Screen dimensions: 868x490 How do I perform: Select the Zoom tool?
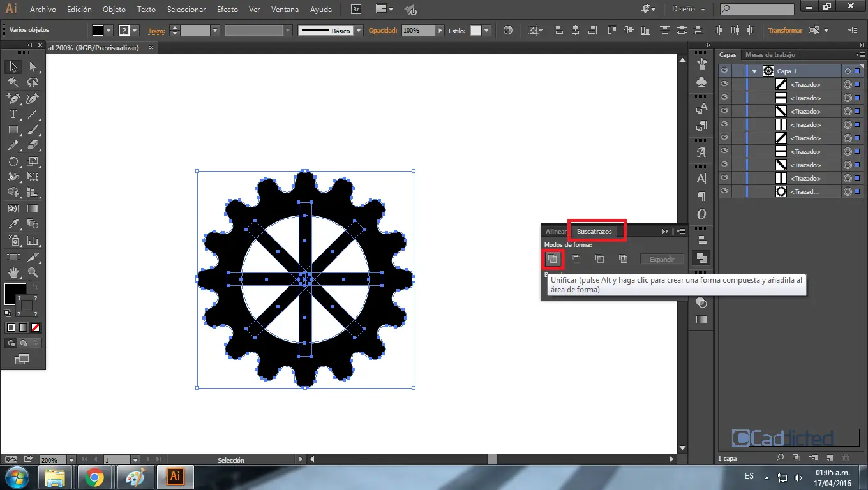tap(33, 272)
